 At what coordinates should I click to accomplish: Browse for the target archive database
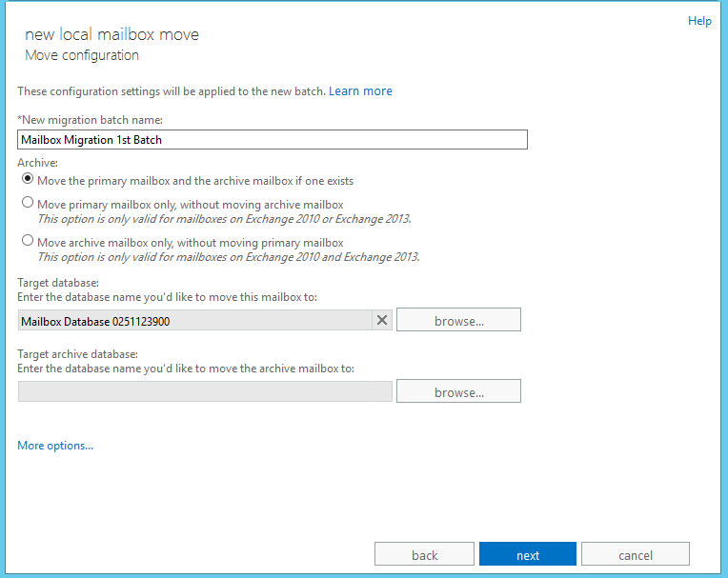458,391
